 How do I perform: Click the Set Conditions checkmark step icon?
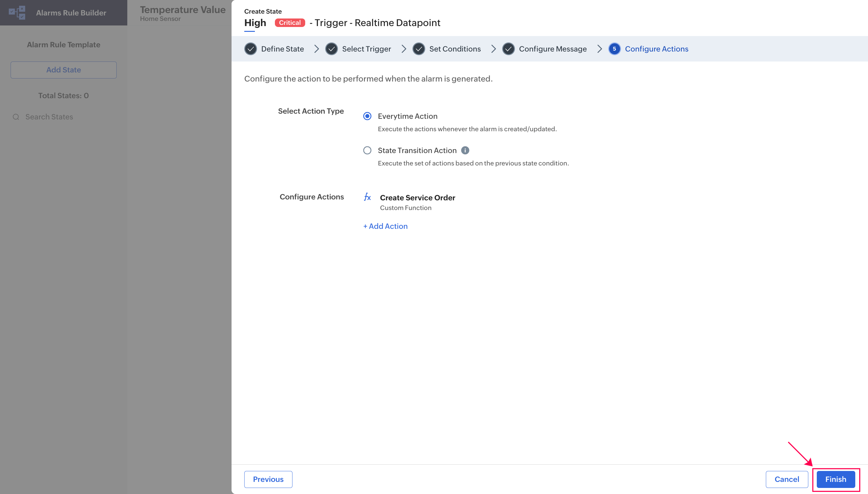(419, 49)
